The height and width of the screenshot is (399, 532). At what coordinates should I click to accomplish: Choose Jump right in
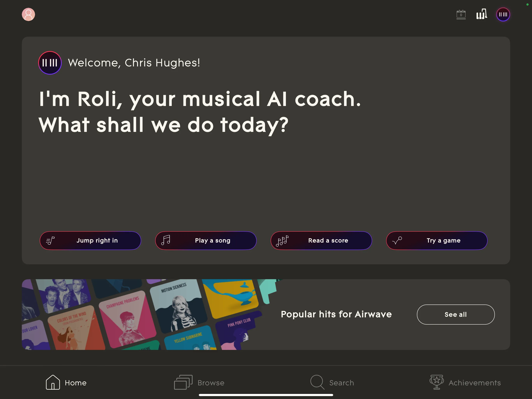coord(90,240)
